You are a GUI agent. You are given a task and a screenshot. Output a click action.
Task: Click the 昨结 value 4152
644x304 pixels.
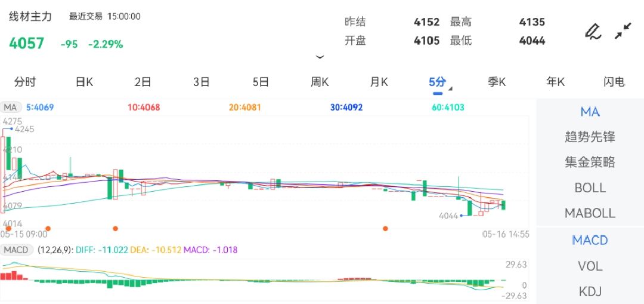point(426,22)
